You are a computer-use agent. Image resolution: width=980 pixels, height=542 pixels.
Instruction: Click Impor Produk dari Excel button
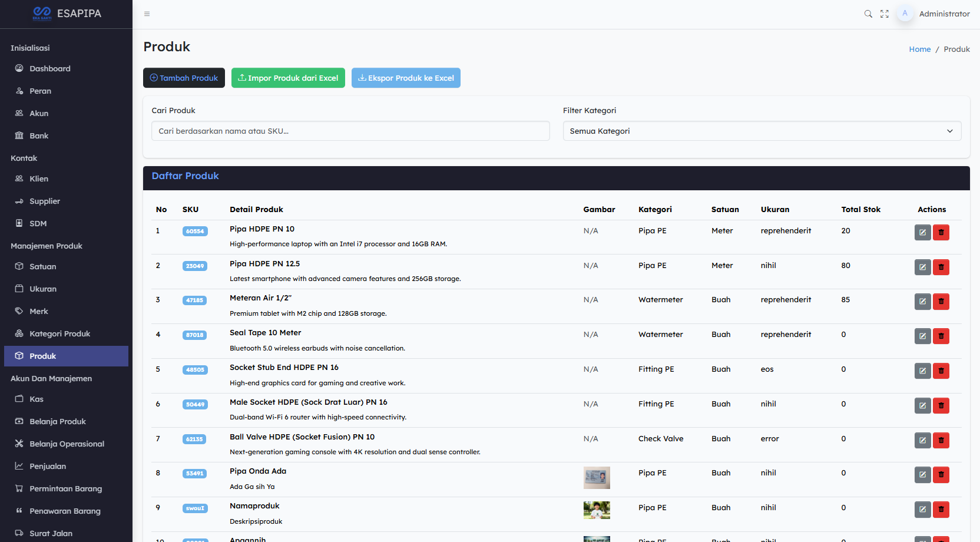pos(288,78)
